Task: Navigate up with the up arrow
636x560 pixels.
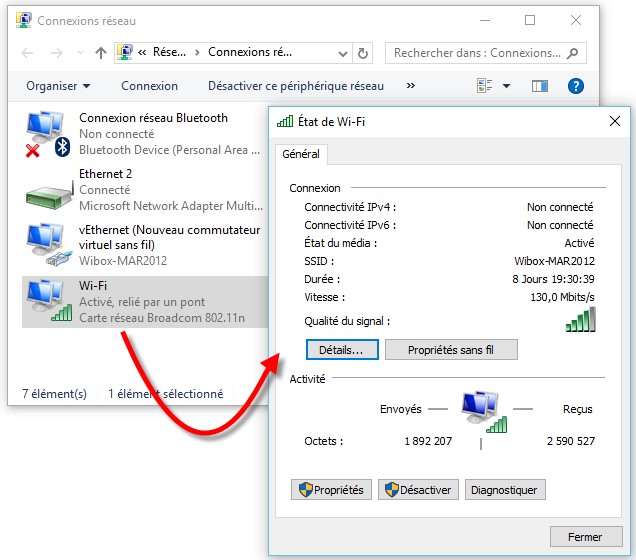Action: (100, 53)
